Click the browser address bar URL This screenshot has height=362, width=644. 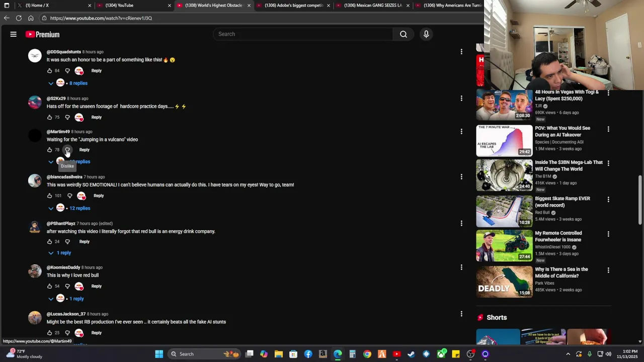point(101,18)
